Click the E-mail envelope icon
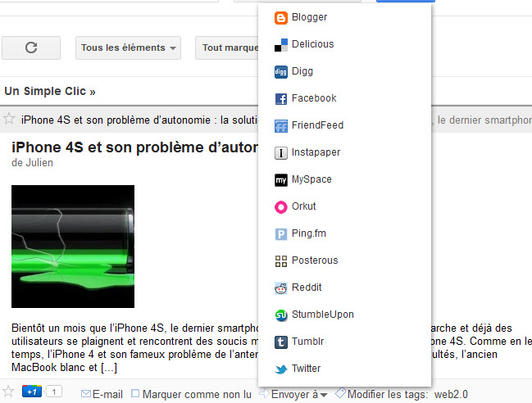The image size is (532, 403). (86, 394)
